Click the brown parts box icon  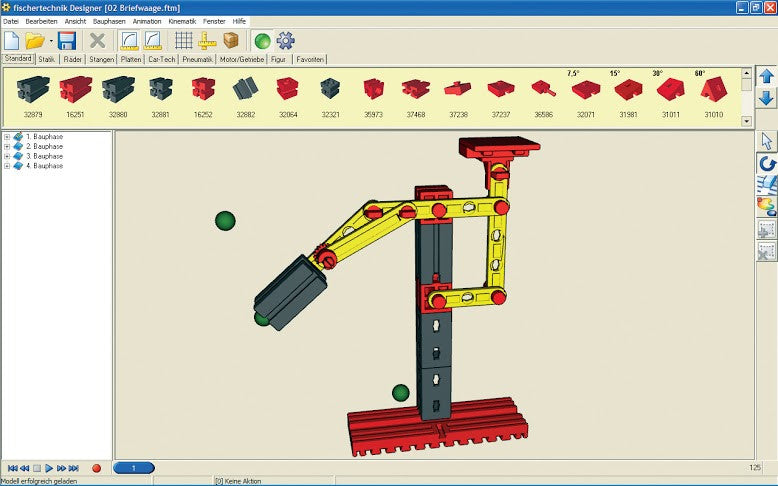point(231,41)
